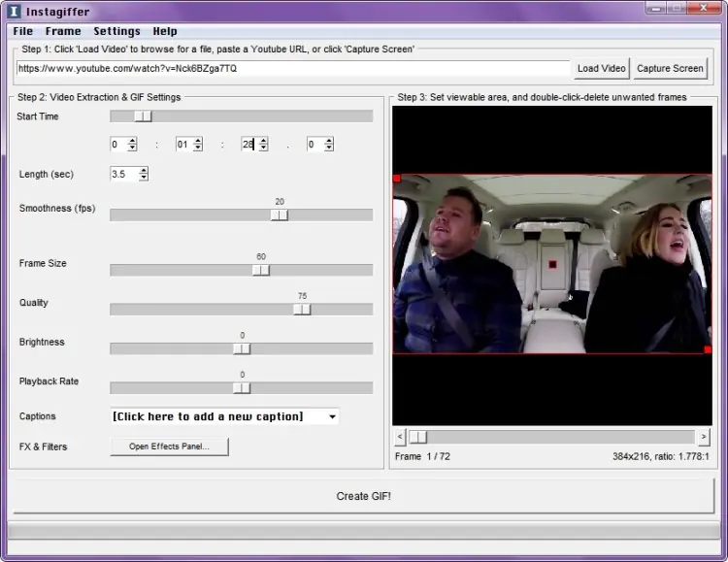Click the 'Start Time' label
Image resolution: width=728 pixels, height=562 pixels.
coord(38,116)
